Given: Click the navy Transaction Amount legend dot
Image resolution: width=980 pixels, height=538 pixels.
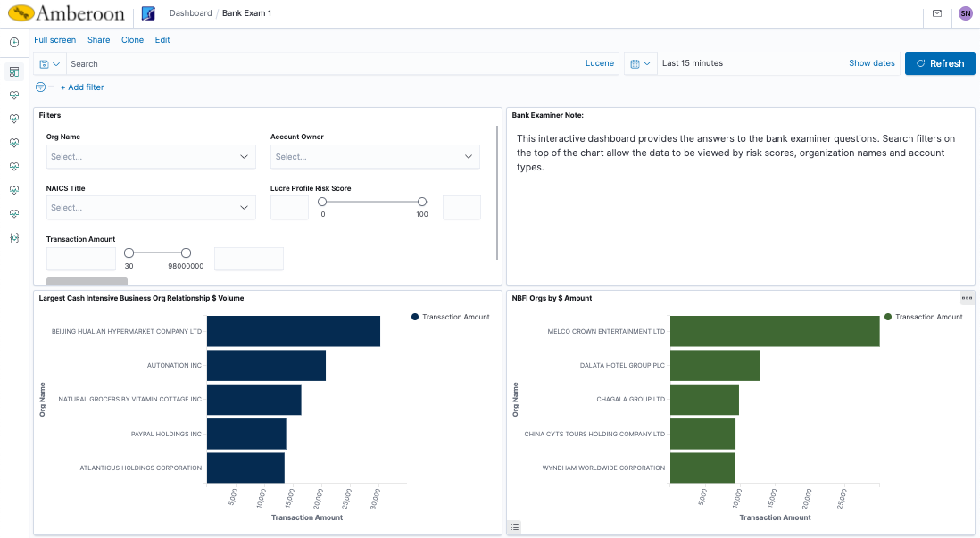Looking at the screenshot, I should coord(415,317).
